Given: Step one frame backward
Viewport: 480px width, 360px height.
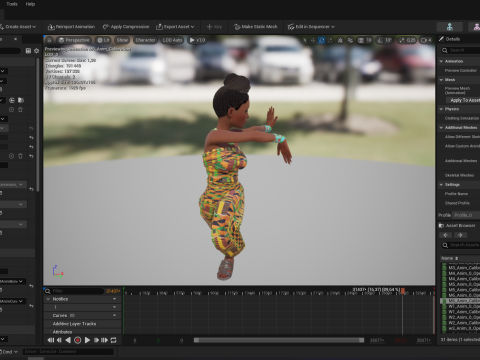Looking at the screenshot, I should 59,340.
